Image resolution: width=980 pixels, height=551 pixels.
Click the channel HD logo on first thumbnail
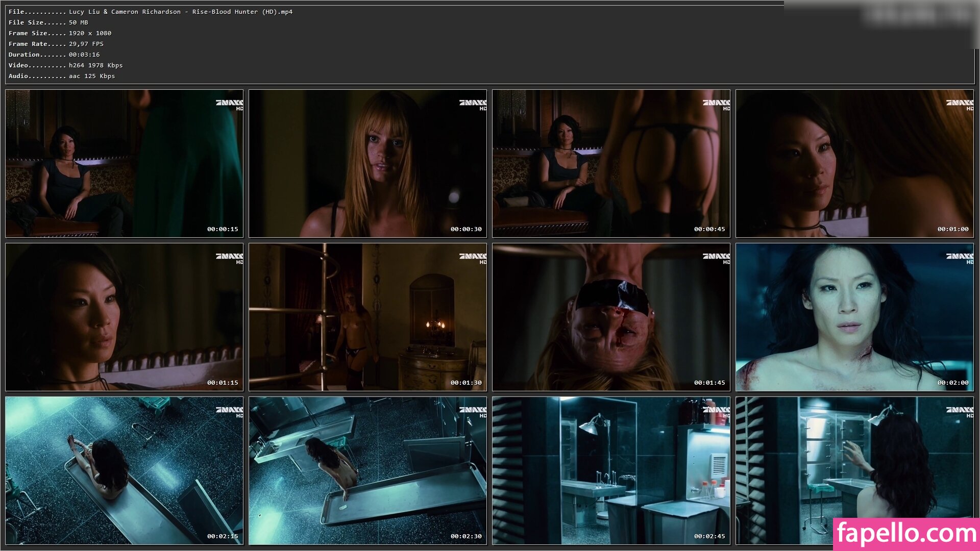[230, 105]
